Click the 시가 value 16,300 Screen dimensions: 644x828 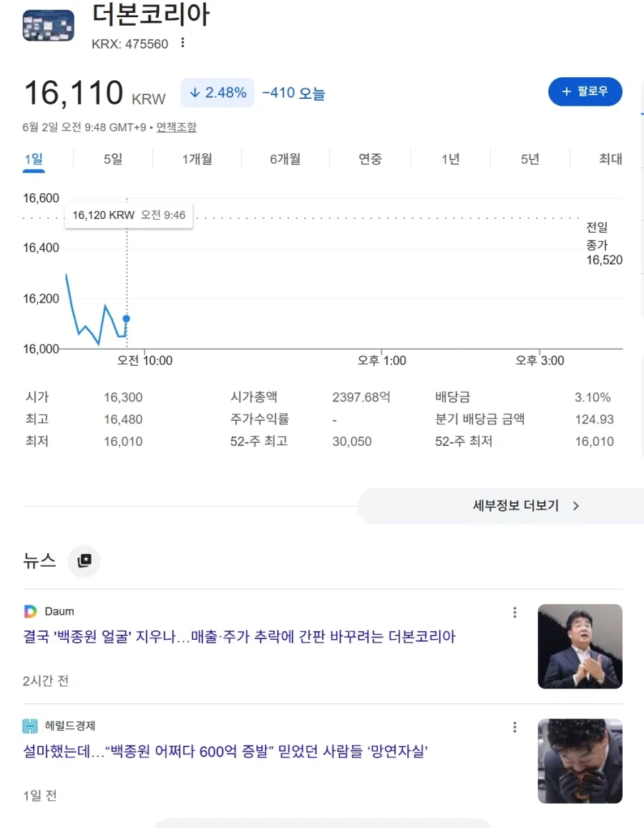click(x=123, y=397)
